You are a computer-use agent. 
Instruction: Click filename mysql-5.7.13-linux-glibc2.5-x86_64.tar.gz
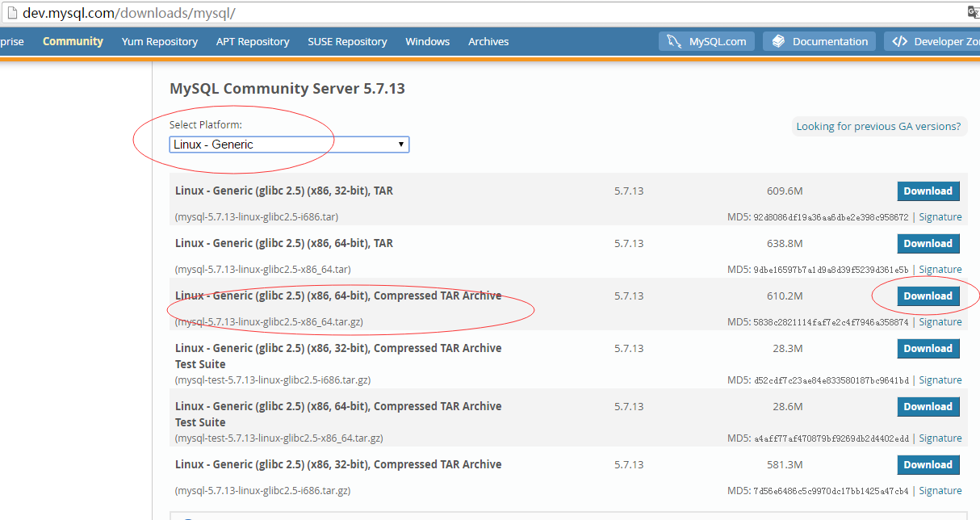point(269,322)
